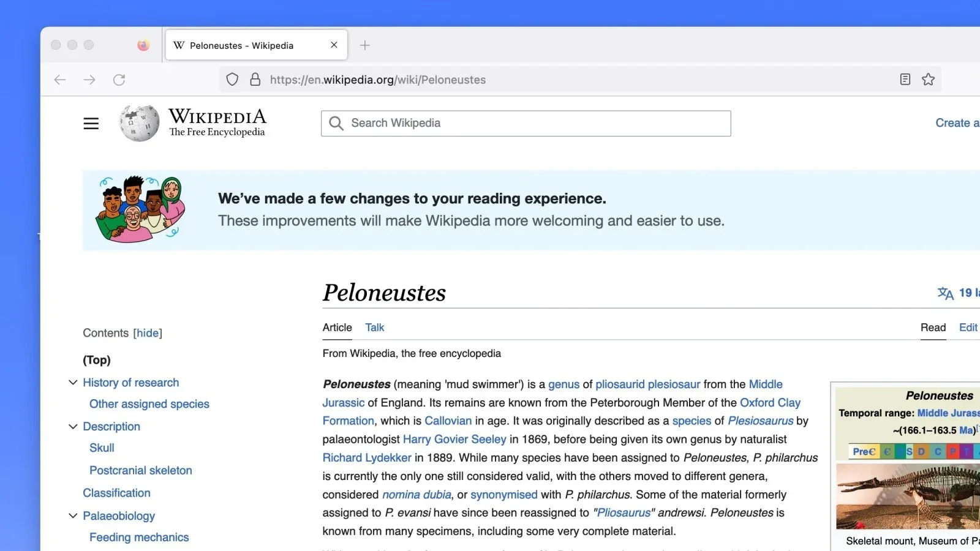The image size is (980, 551).
Task: Click the reload page icon
Action: pyautogui.click(x=119, y=80)
